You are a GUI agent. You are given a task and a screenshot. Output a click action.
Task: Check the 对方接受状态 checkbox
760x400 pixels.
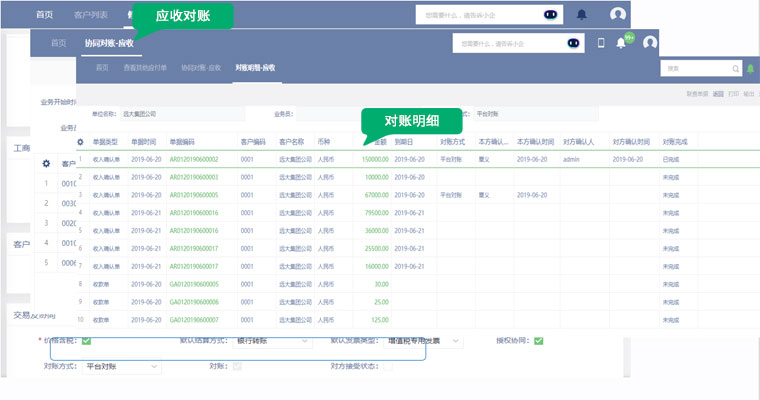click(389, 367)
